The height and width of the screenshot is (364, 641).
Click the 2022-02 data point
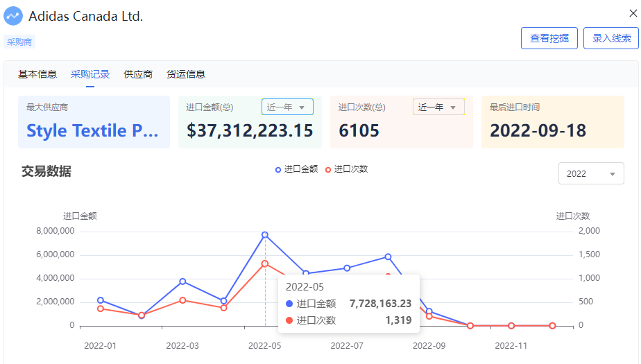142,315
